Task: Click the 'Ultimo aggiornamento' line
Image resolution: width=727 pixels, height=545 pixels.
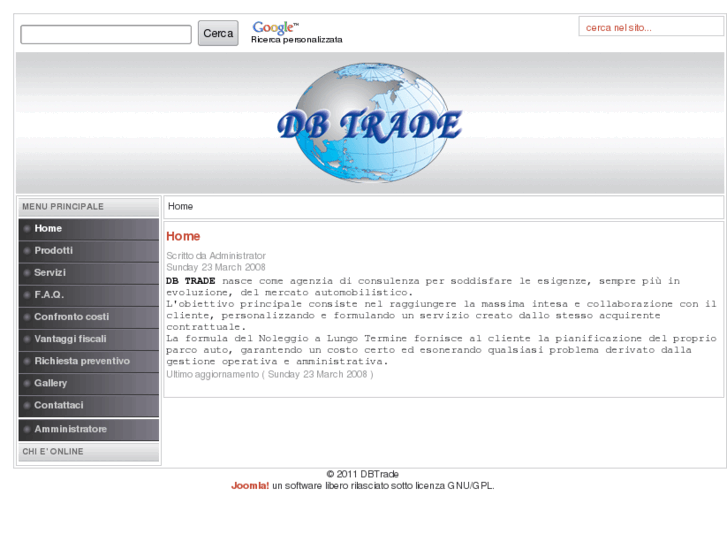Action: [270, 374]
